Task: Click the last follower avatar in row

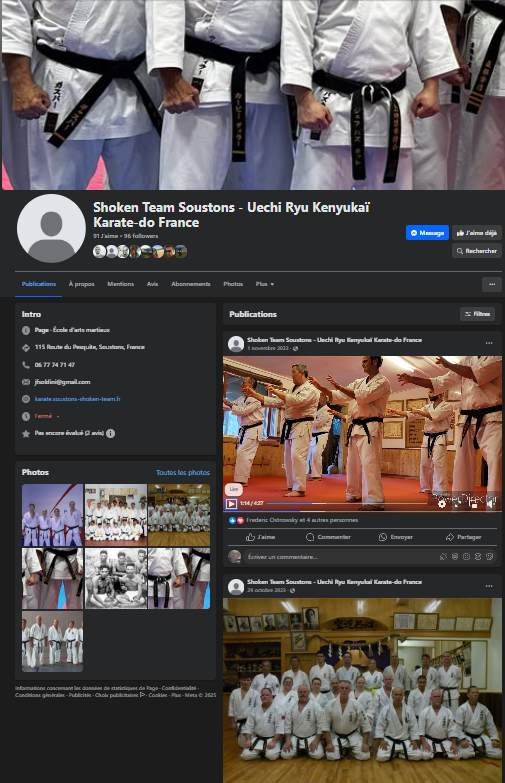Action: (x=181, y=251)
